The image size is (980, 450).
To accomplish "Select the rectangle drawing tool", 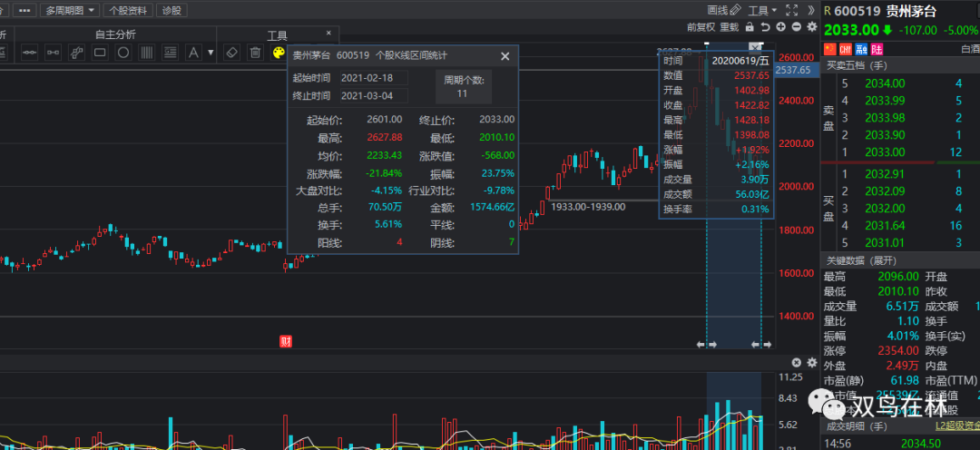I will pos(100,54).
